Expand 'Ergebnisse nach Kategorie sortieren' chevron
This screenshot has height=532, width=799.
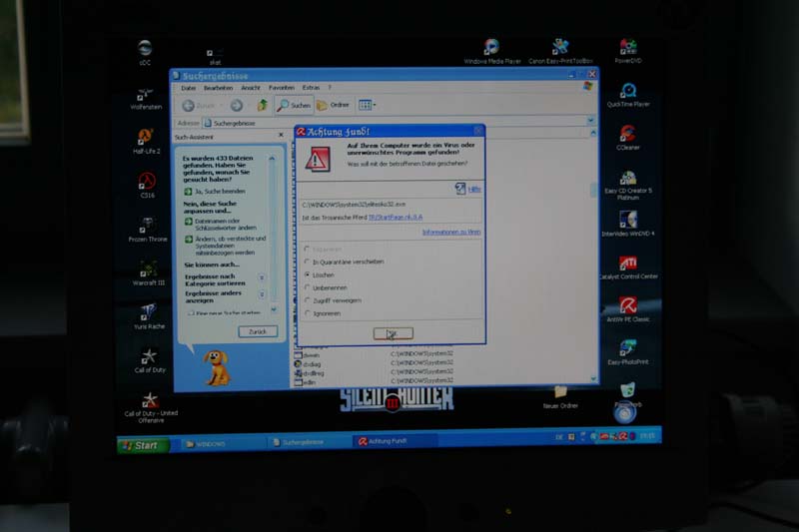click(x=262, y=277)
